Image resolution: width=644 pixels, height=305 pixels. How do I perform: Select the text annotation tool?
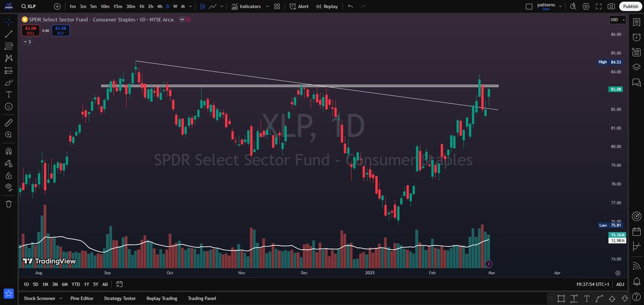(8, 94)
